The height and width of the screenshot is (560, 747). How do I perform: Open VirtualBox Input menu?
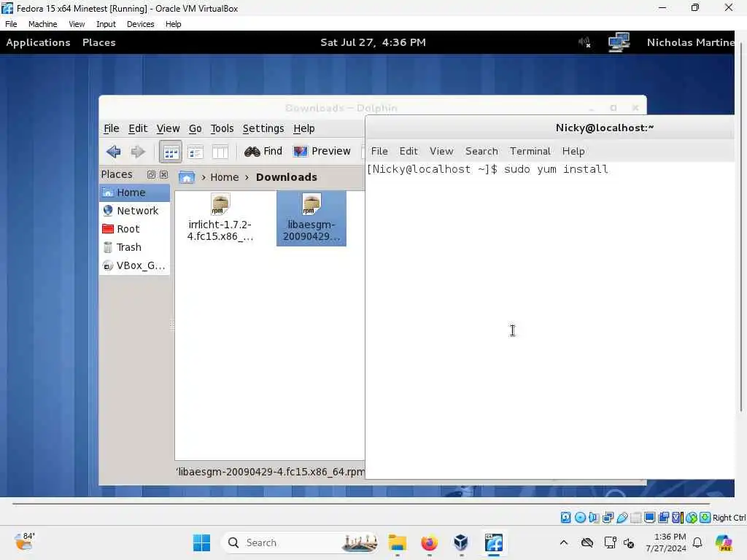tap(106, 24)
